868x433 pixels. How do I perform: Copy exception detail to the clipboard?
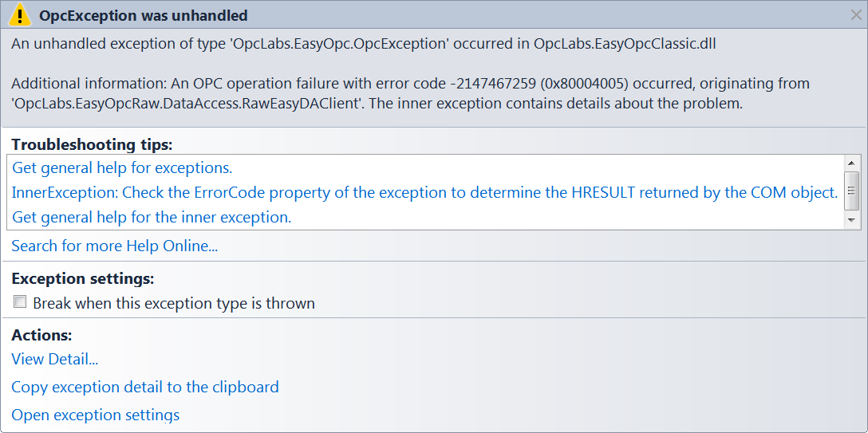145,387
